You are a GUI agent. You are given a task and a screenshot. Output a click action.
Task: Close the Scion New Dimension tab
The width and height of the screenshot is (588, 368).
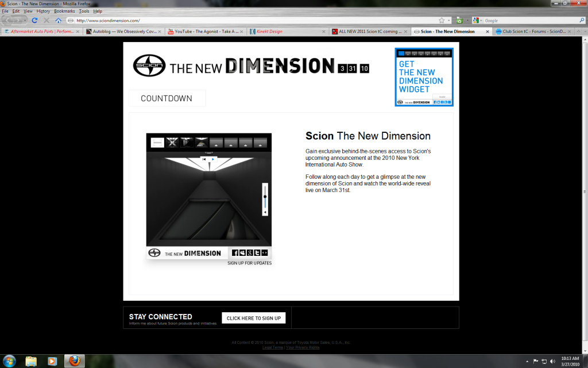pos(488,32)
